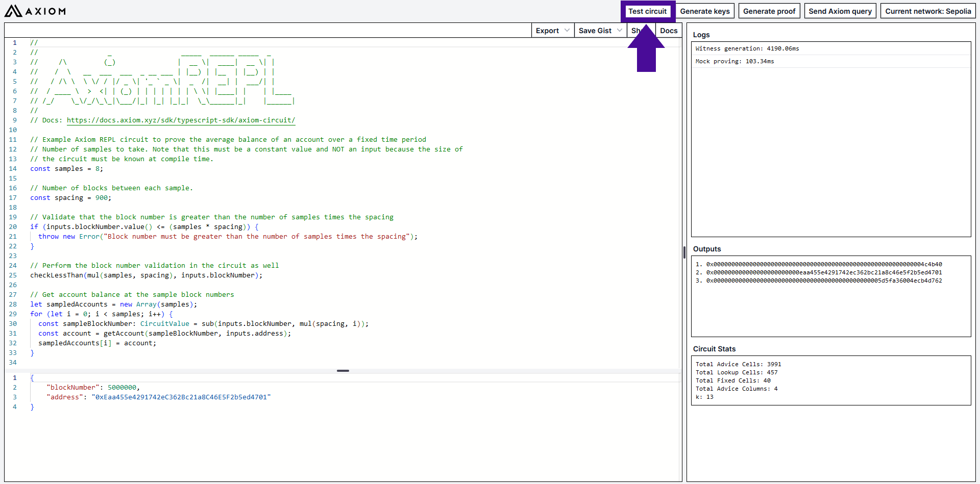
Task: Click the Mock proving log entry
Action: tap(734, 61)
